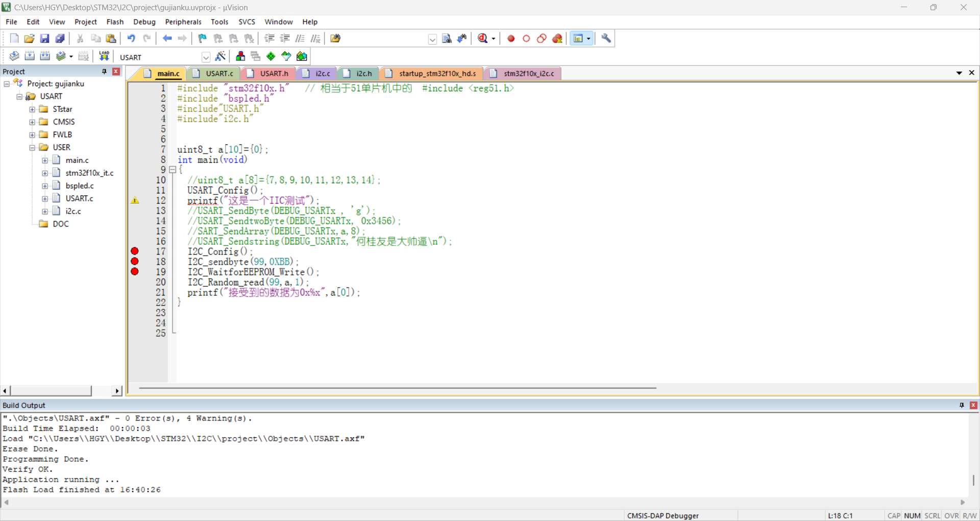
Task: Open the Peripherals menu
Action: 183,22
